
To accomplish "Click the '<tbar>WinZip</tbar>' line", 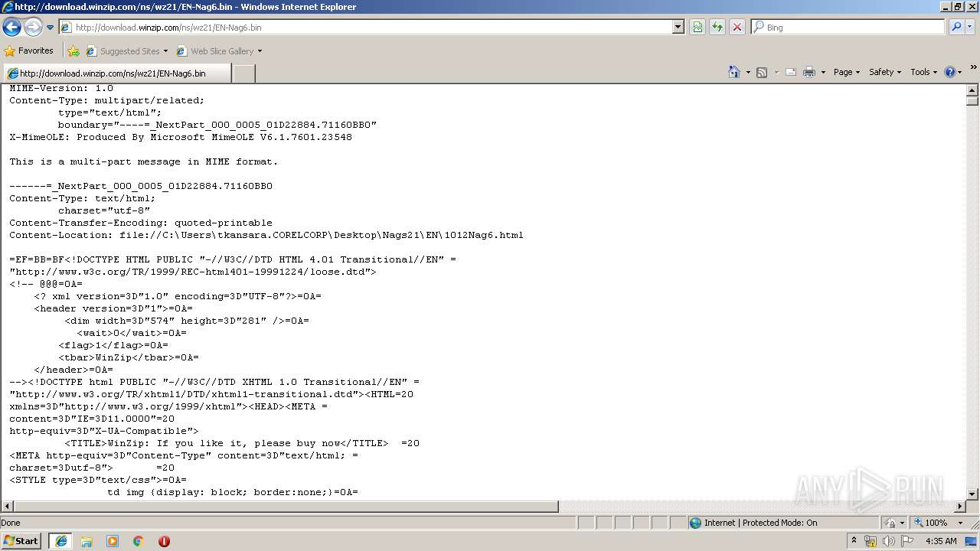I will pos(129,357).
